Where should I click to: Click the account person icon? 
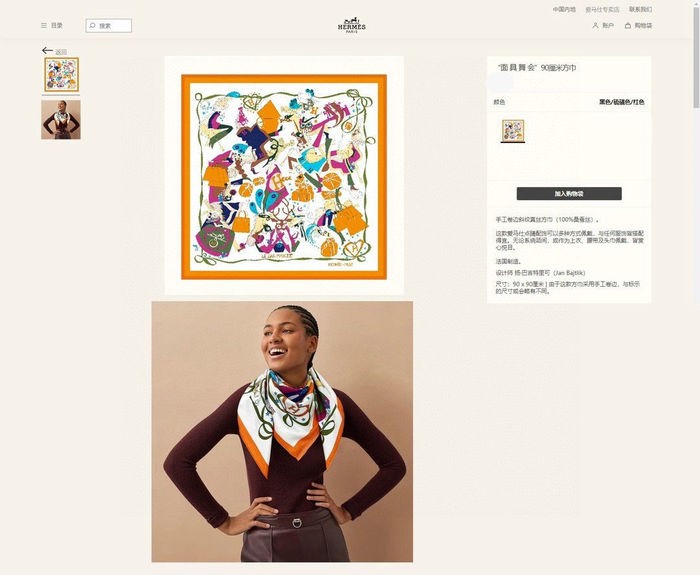point(595,25)
